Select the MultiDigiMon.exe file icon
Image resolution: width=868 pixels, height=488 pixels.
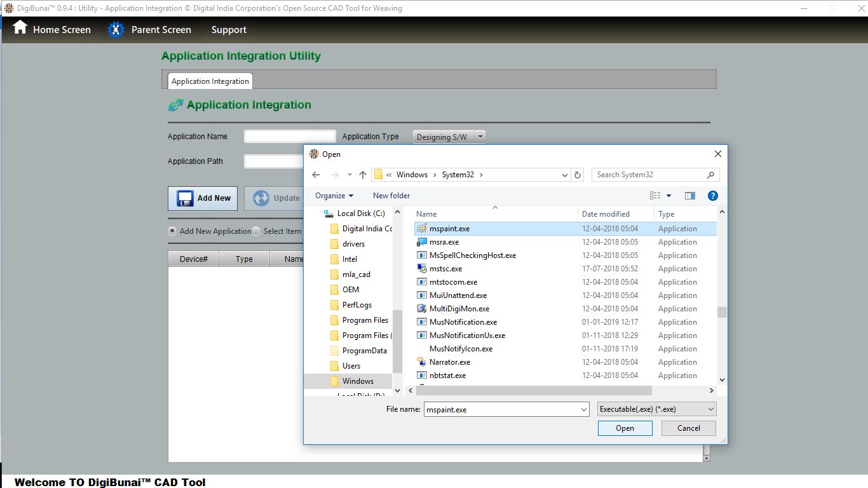click(422, 309)
